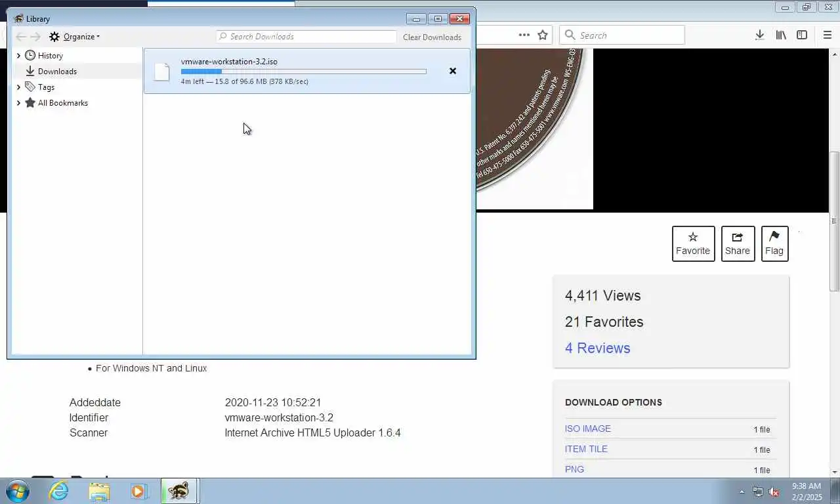Viewport: 840px width, 504px height.
Task: Launch Internet Explorer from taskbar
Action: pyautogui.click(x=59, y=491)
